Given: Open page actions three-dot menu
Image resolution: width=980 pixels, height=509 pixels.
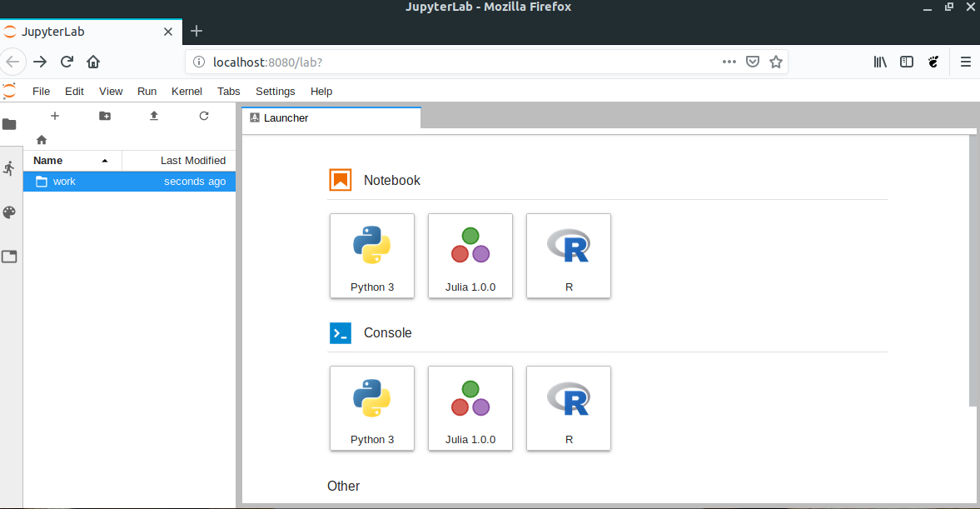Looking at the screenshot, I should coord(729,62).
